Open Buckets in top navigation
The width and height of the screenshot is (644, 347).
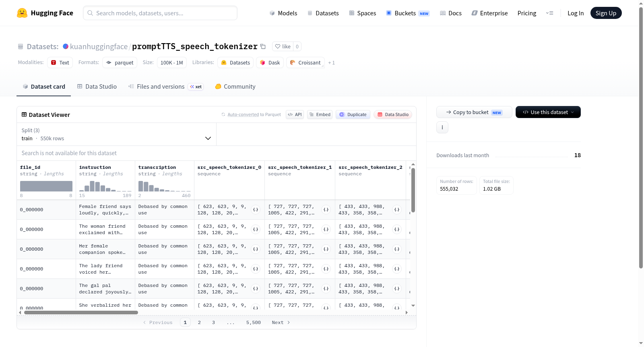[408, 13]
